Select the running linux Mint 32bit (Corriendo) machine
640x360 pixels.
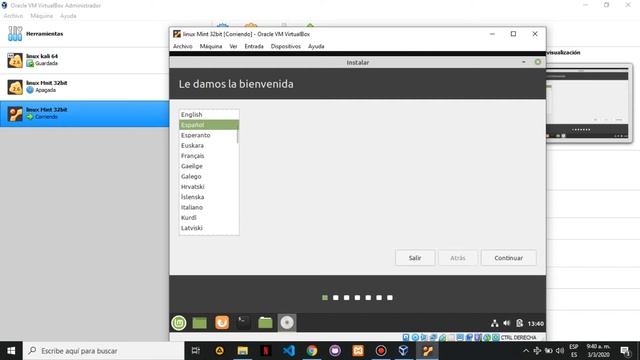[84, 113]
